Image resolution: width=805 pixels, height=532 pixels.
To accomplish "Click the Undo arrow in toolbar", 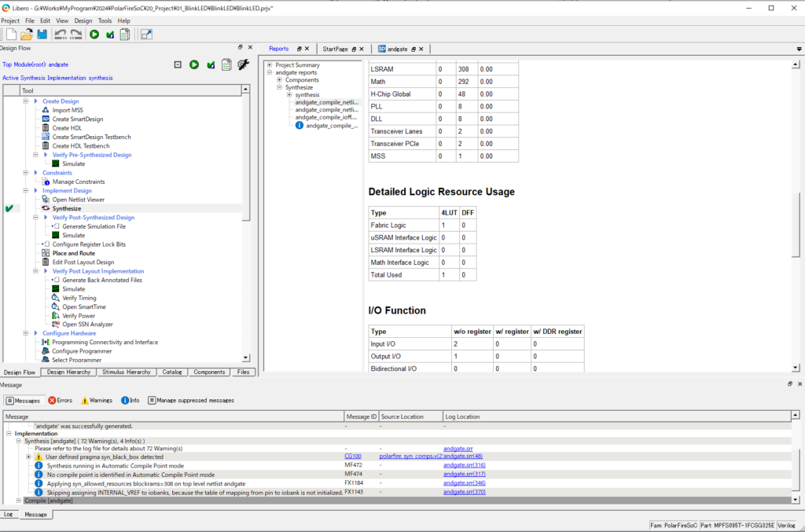I will [61, 34].
